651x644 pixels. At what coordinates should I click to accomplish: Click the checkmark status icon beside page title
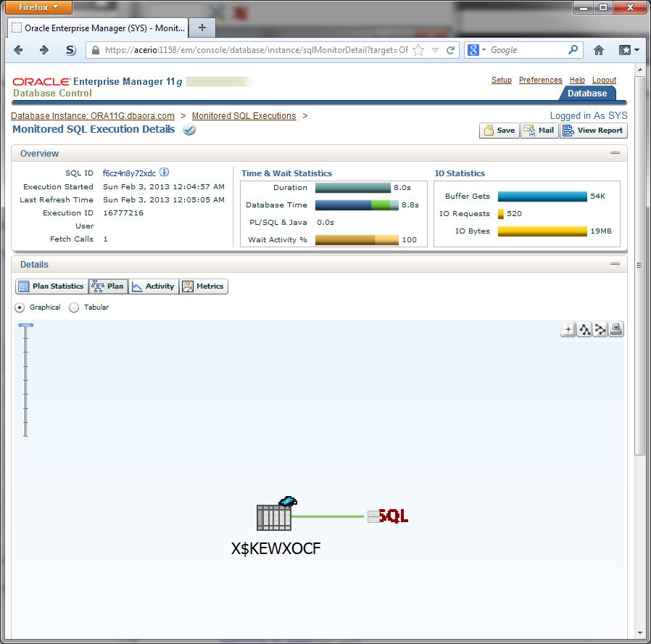(189, 130)
